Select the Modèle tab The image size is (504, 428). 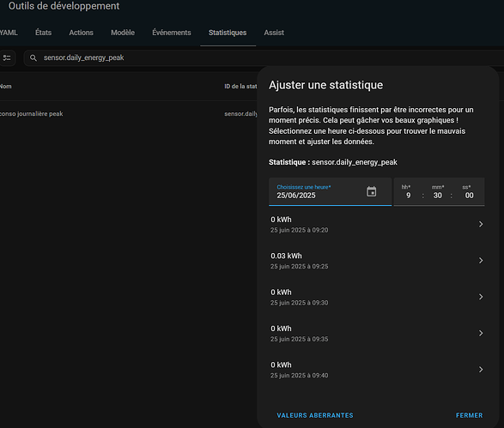point(123,33)
